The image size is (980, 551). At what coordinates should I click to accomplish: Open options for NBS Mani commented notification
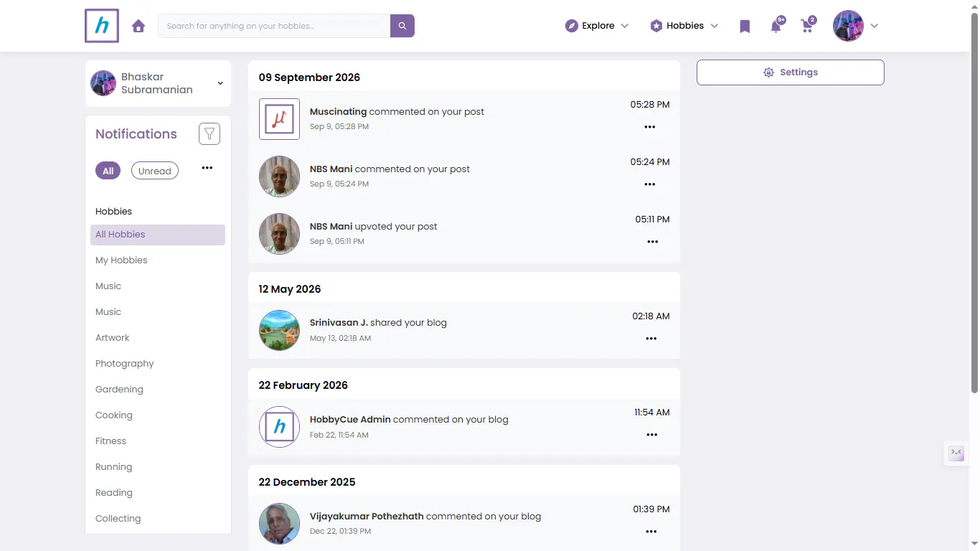click(x=650, y=184)
